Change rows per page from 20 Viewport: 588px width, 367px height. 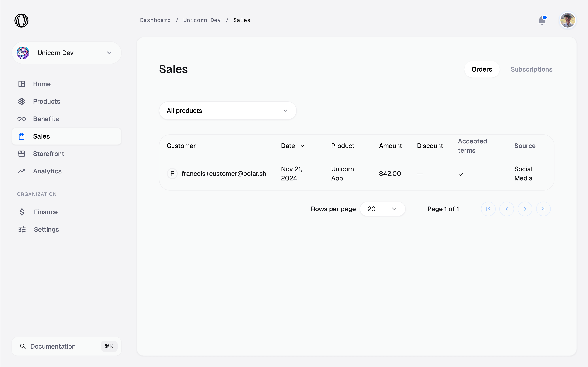[382, 209]
